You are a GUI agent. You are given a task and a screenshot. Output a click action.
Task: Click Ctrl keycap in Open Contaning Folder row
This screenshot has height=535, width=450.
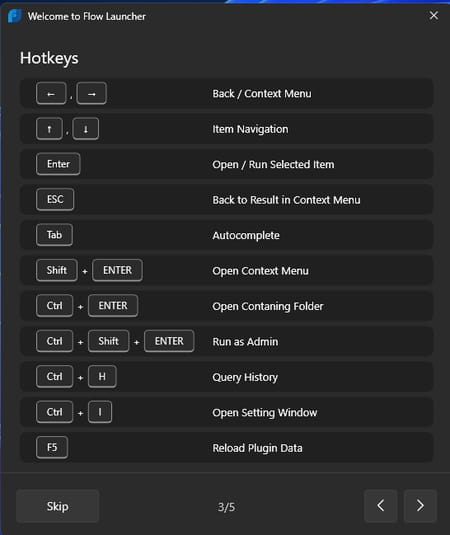click(x=55, y=306)
